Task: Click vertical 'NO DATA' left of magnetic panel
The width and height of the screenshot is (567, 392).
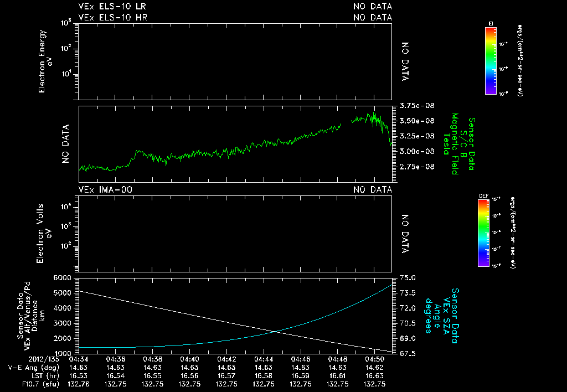Action: (65, 144)
